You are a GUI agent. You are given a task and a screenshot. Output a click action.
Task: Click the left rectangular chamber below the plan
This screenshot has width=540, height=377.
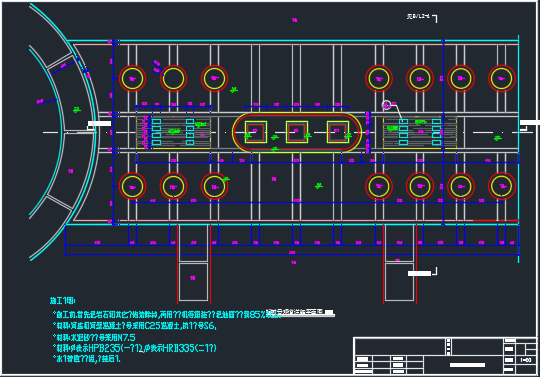pyautogui.click(x=194, y=282)
